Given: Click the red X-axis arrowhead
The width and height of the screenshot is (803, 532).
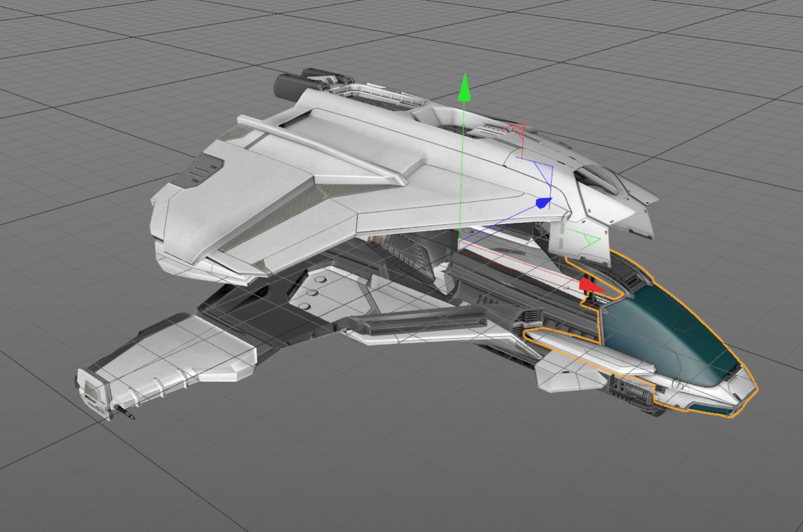Looking at the screenshot, I should (x=590, y=285).
